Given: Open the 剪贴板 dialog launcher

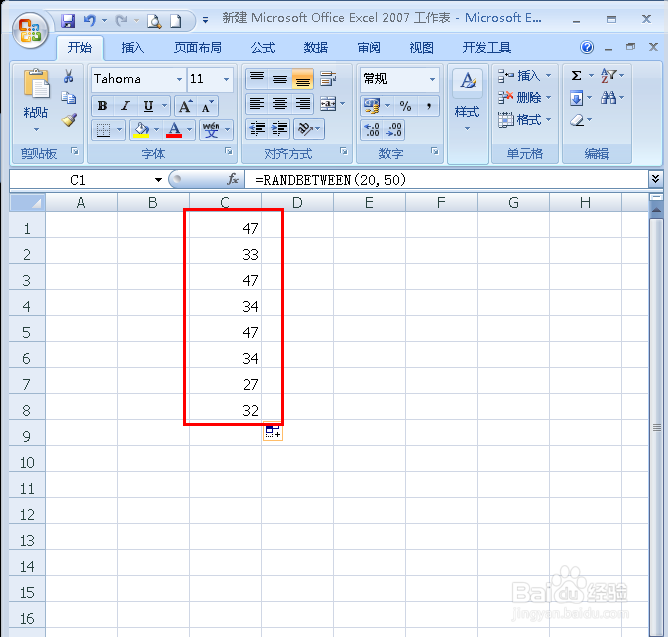Looking at the screenshot, I should (75, 151).
